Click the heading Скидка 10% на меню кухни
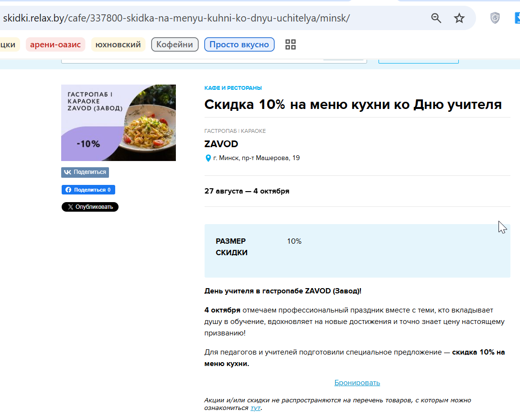 coord(353,105)
